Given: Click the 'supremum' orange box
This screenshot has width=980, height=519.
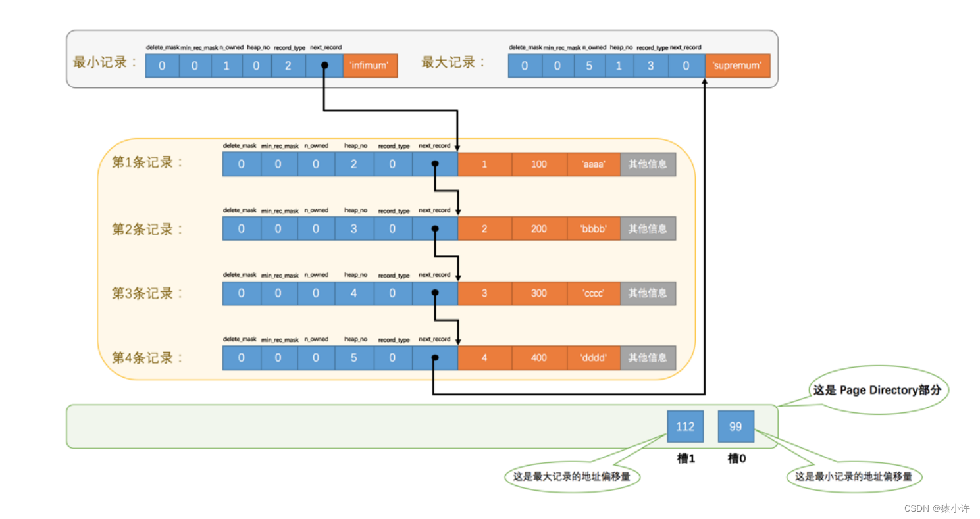Looking at the screenshot, I should tap(737, 65).
